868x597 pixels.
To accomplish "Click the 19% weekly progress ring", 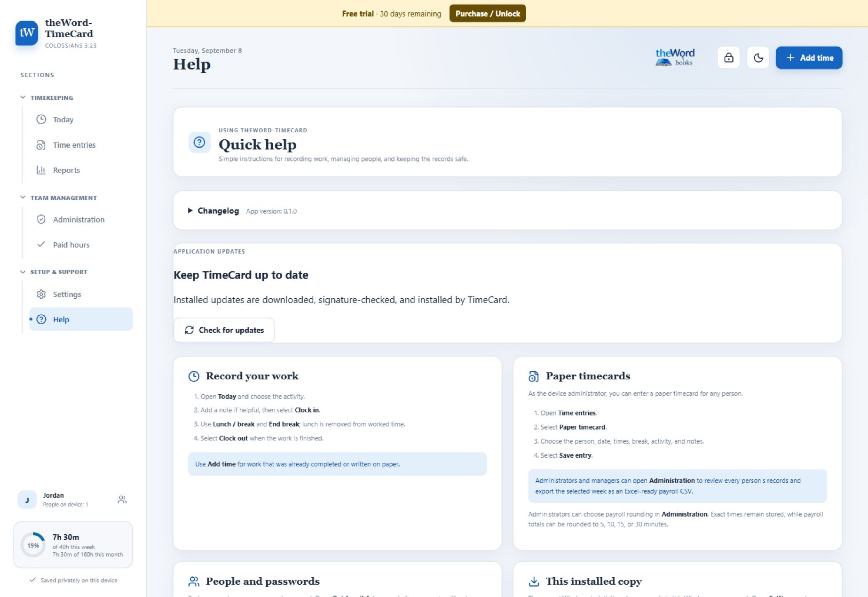I will (x=33, y=545).
